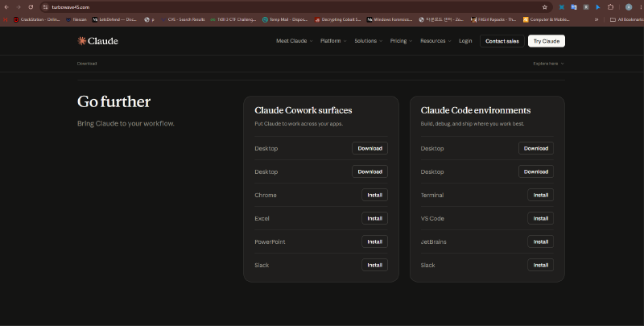Install Claude for PowerPoint
Screen dimensions: 644x326
pos(374,241)
